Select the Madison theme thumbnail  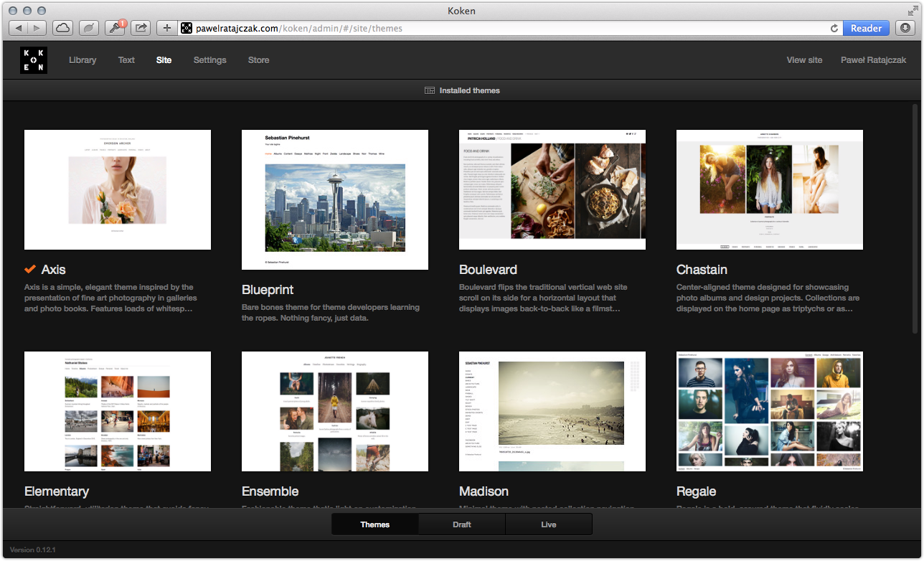click(552, 411)
